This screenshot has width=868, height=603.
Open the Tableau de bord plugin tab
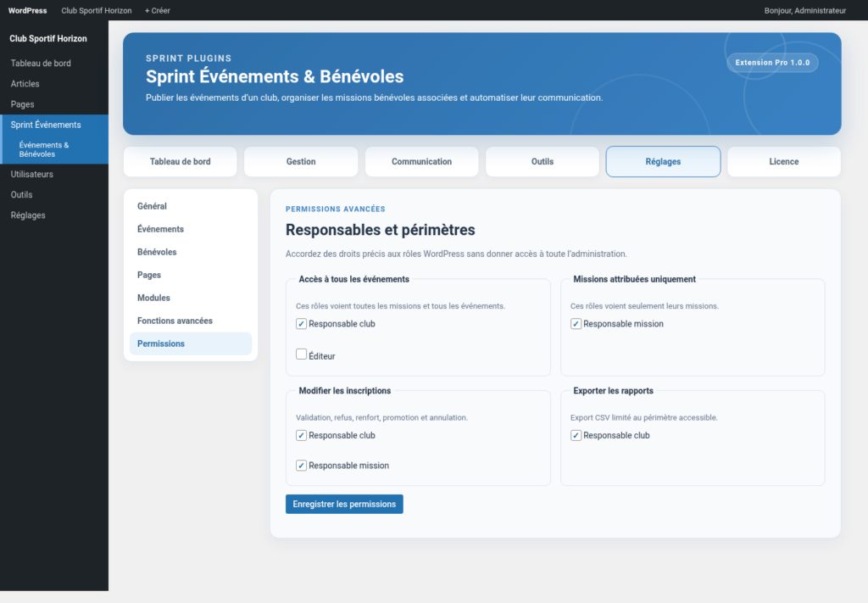(180, 162)
